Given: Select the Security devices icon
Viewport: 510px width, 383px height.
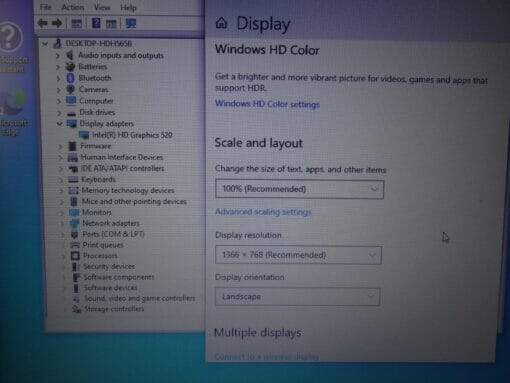Looking at the screenshot, I should 76,266.
